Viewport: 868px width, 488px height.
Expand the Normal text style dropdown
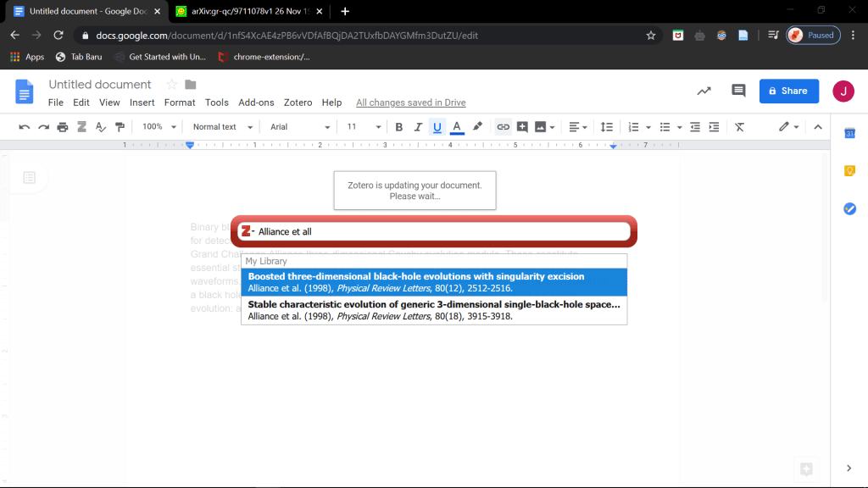point(223,127)
